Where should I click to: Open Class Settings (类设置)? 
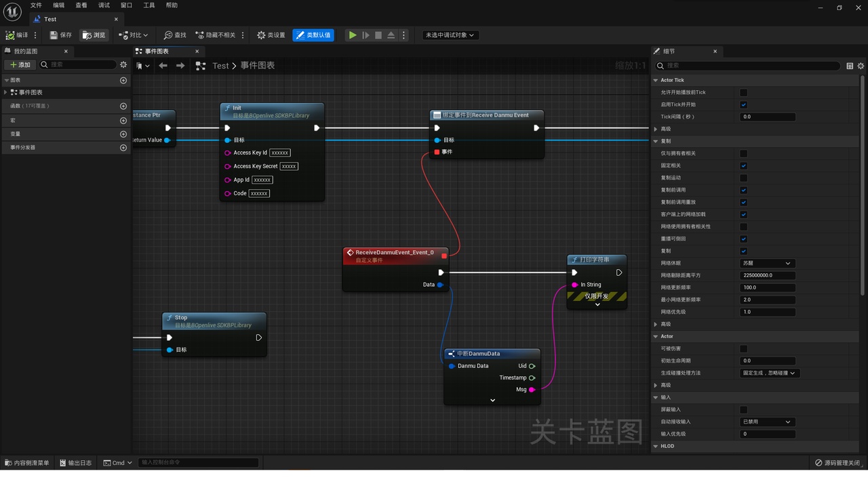pyautogui.click(x=271, y=35)
